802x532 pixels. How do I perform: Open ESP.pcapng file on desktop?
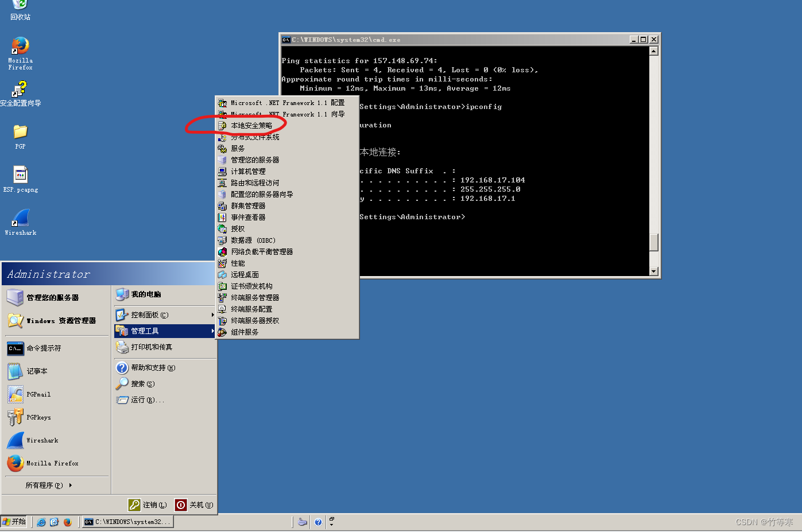click(20, 180)
